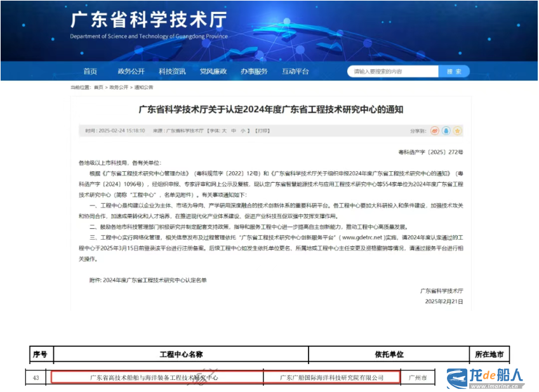The image size is (539, 392).
Task: Click the blue QQ share icon
Action: [446, 131]
